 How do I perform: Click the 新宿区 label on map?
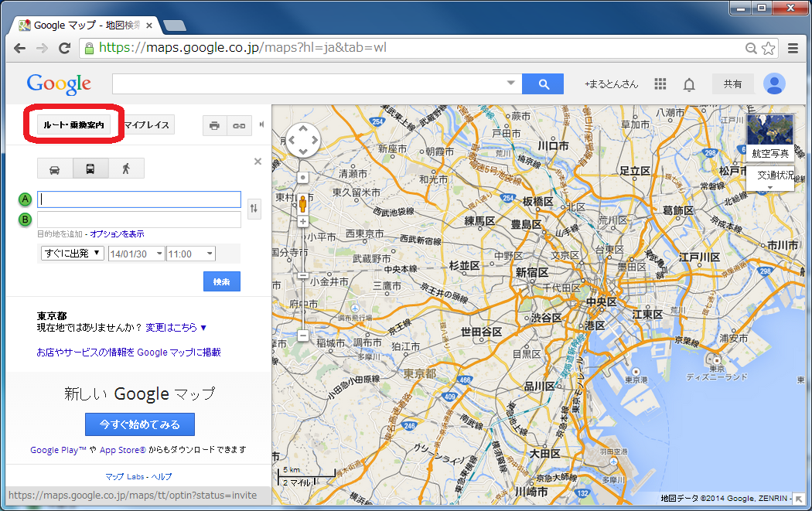coord(531,272)
